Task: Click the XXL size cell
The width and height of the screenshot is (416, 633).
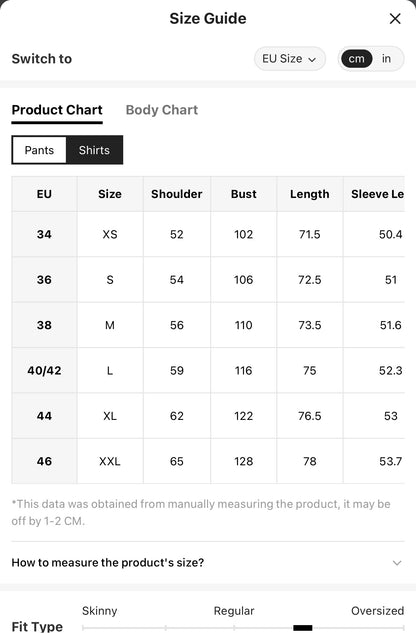Action: 110,461
